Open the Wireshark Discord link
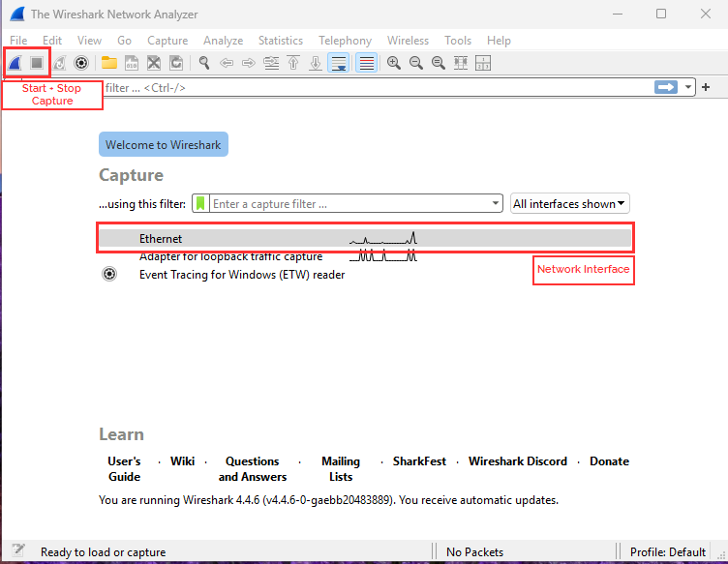 517,461
